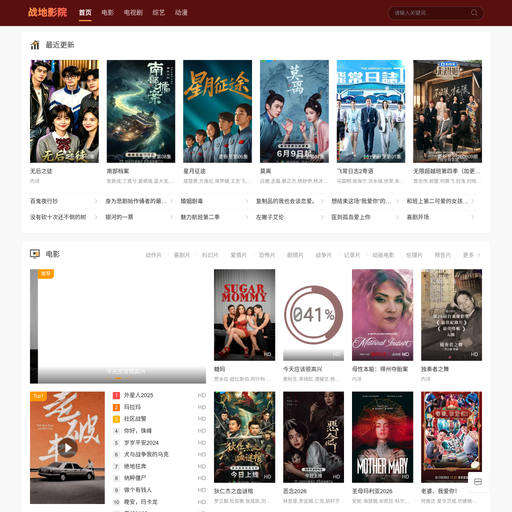
Task: Select 社区战警 in the ranking list
Action: [135, 419]
